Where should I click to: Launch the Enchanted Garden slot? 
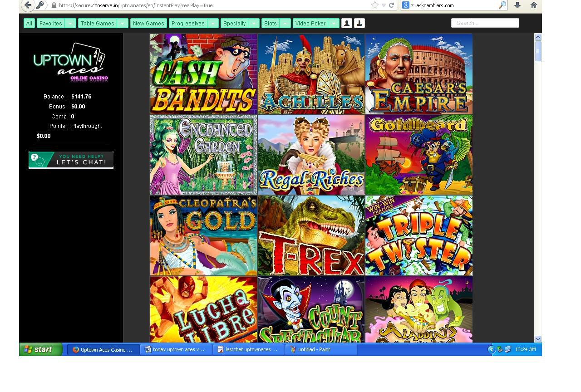[203, 155]
